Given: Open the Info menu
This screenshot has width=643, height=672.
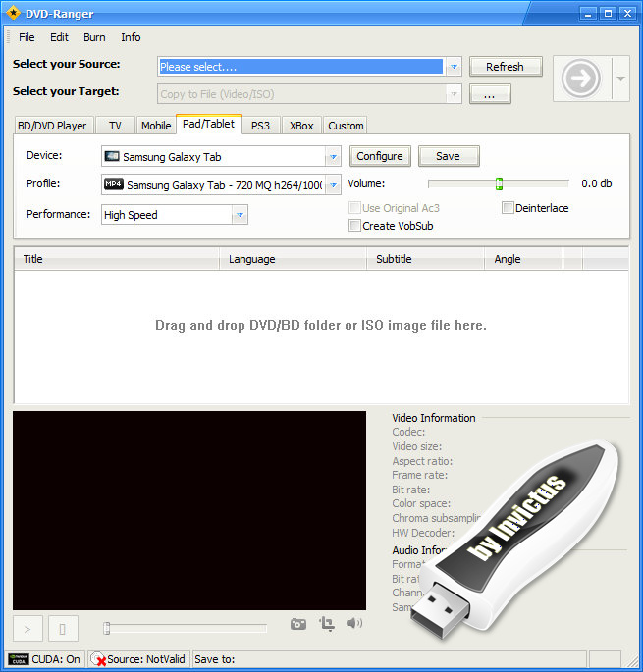Looking at the screenshot, I should coord(131,37).
